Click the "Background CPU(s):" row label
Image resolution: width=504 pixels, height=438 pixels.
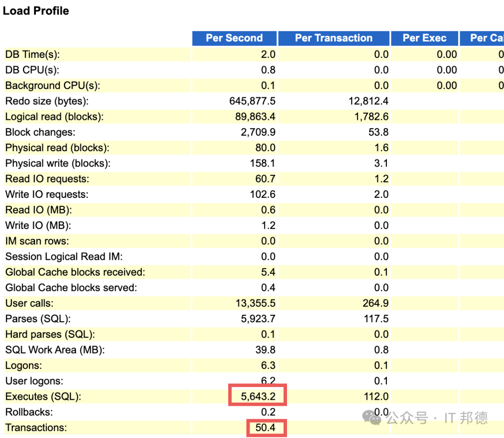click(53, 86)
